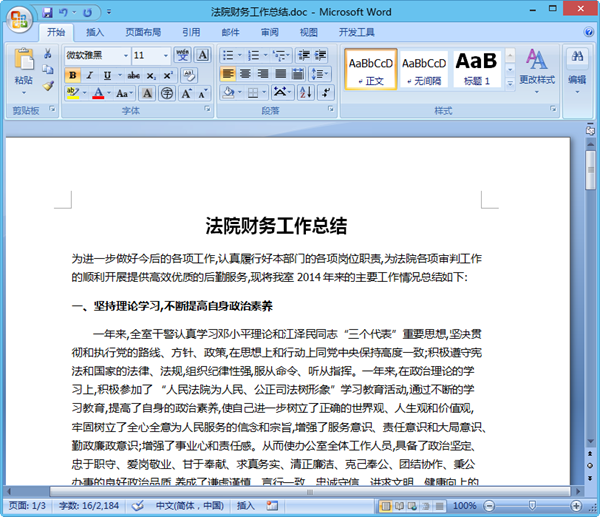The height and width of the screenshot is (517, 600).
Task: Open the Editing group menu
Action: (x=577, y=71)
